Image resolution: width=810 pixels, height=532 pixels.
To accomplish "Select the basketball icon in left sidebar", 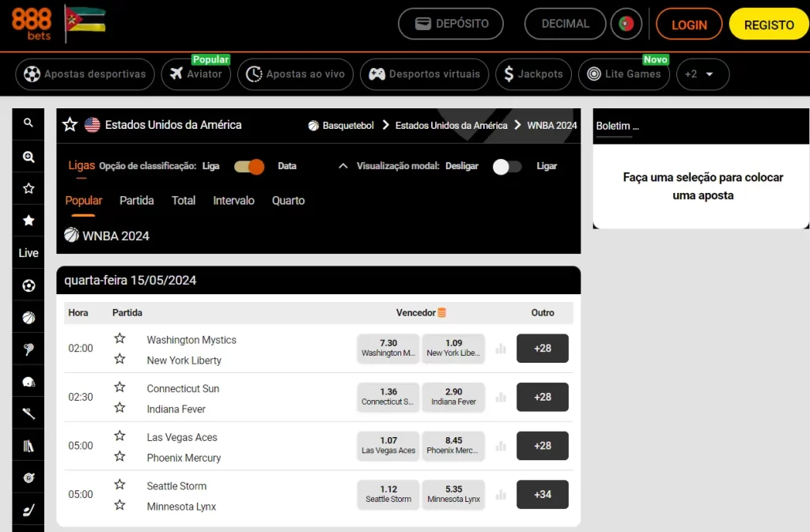I will click(28, 317).
